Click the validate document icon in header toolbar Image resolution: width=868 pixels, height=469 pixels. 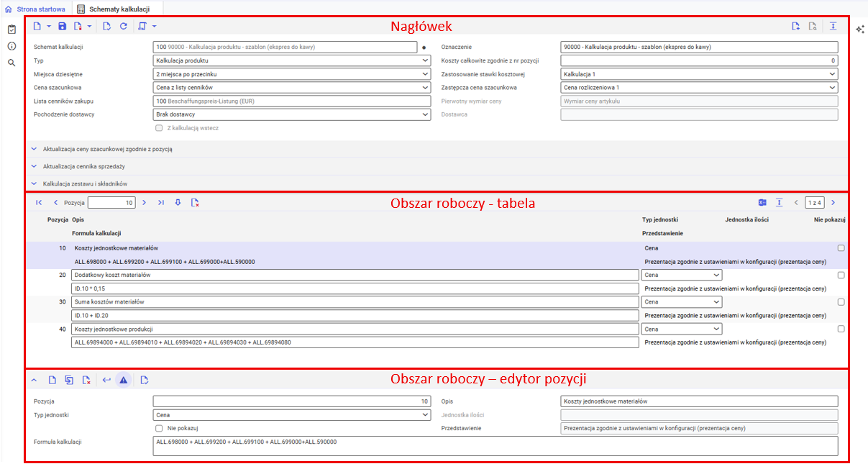click(107, 27)
